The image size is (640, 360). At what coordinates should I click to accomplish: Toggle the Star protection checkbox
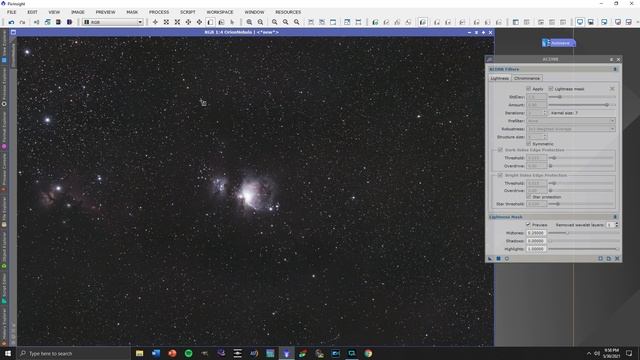pos(529,197)
